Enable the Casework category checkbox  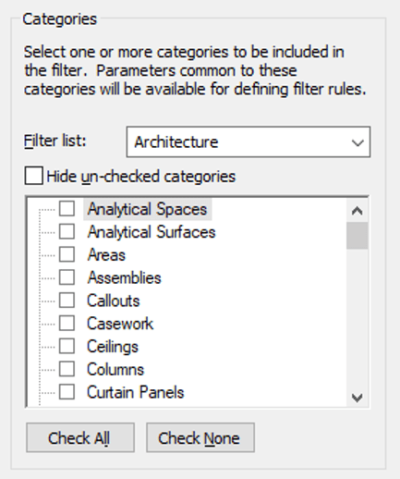pos(67,323)
